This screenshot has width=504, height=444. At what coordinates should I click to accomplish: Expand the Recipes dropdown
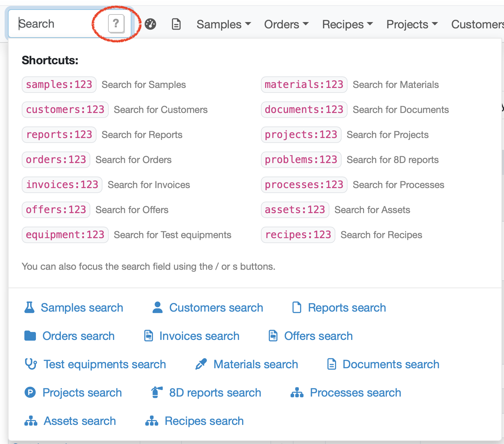coord(347,24)
